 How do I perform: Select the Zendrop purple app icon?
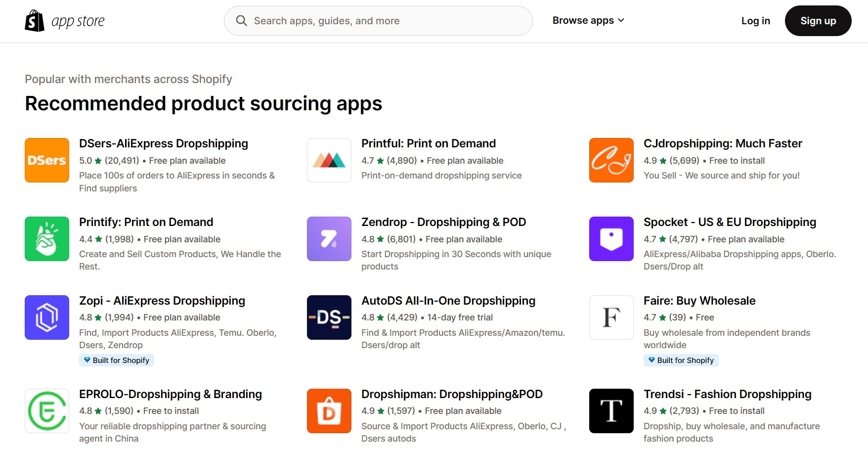tap(329, 239)
